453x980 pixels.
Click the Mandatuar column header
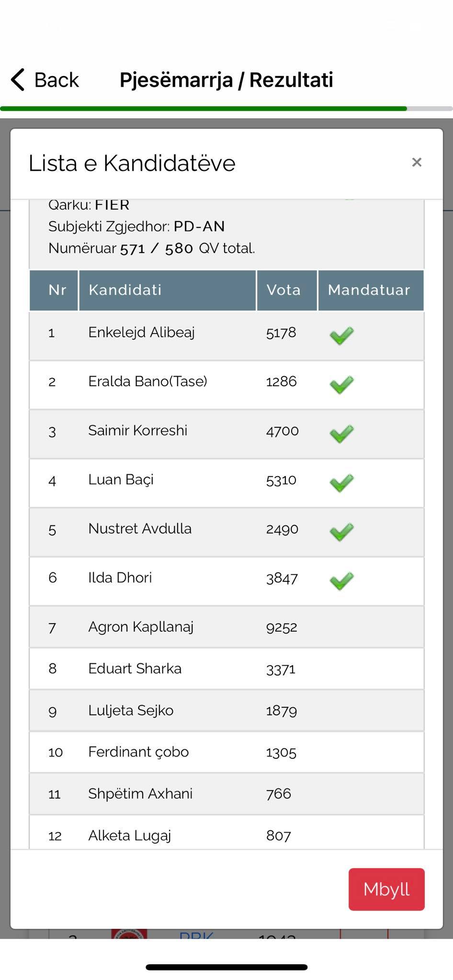coord(370,290)
